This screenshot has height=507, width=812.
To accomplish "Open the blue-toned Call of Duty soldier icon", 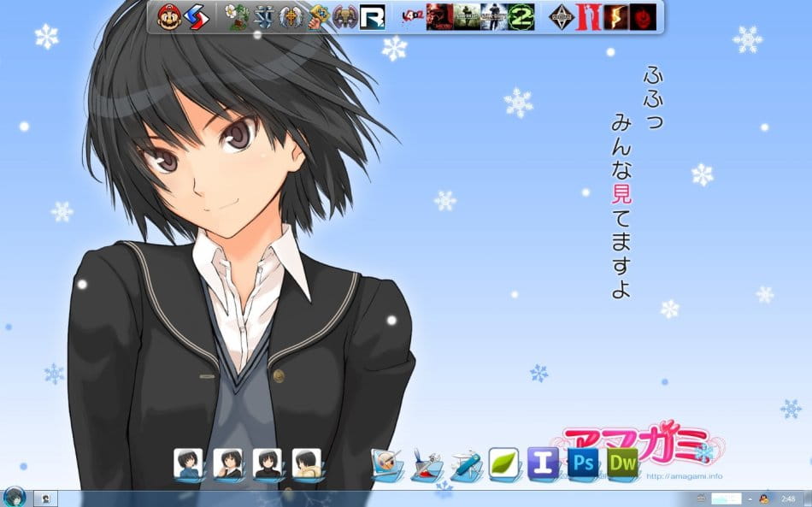I will tap(493, 17).
